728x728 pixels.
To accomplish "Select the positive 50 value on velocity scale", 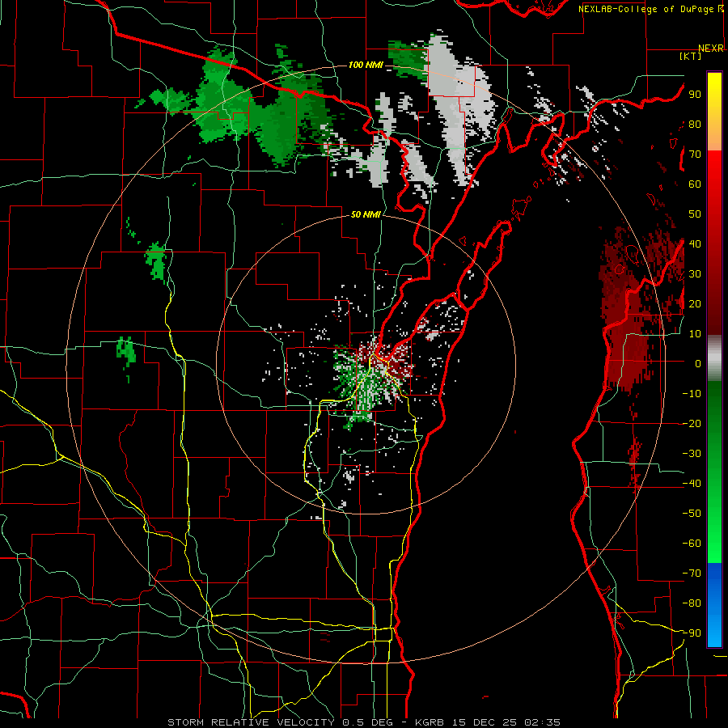I will click(x=695, y=214).
